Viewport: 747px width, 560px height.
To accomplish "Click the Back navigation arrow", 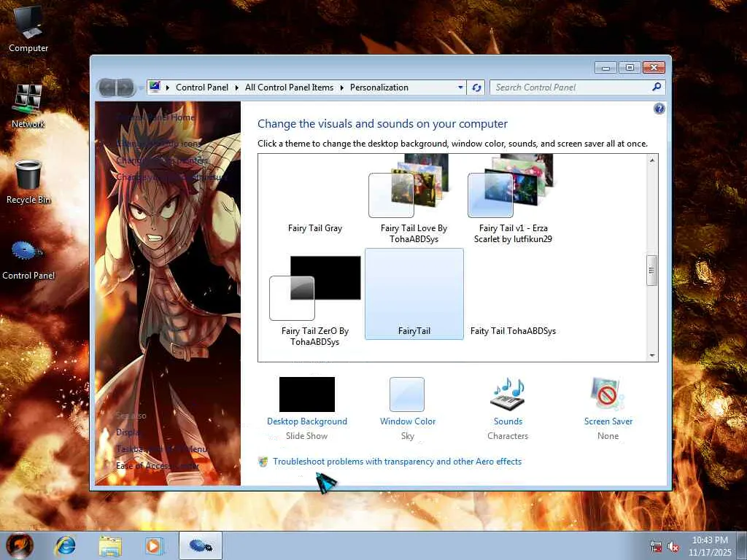I will pyautogui.click(x=107, y=87).
